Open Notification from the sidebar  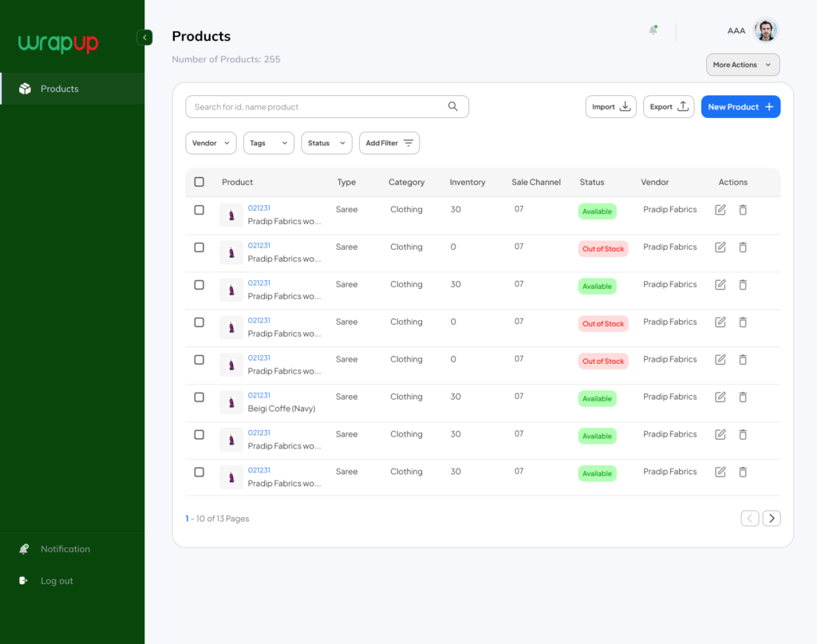(65, 549)
